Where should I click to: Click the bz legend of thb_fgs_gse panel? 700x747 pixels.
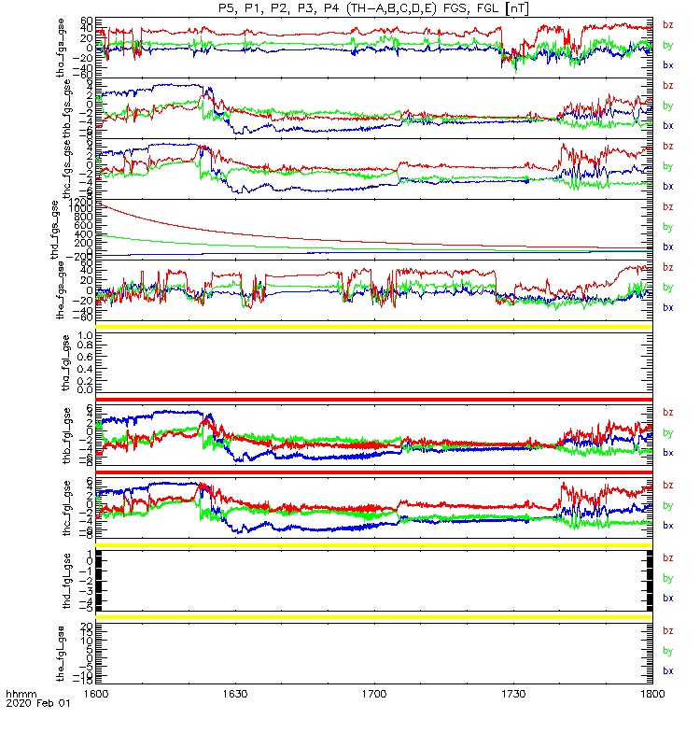click(x=668, y=86)
